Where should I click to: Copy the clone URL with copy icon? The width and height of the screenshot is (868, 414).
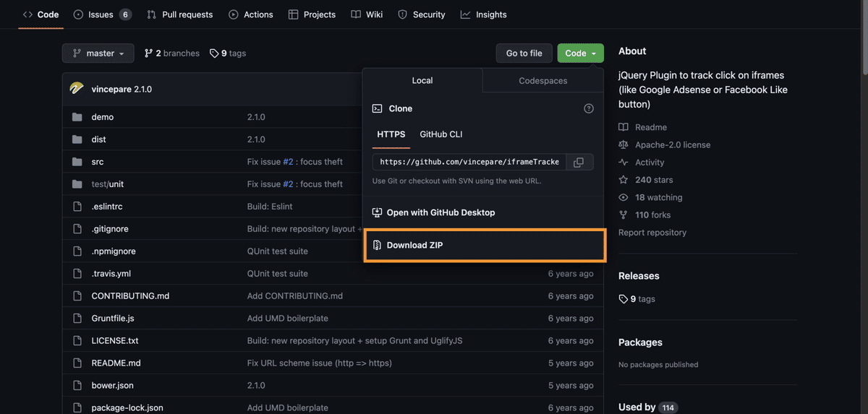(x=579, y=163)
